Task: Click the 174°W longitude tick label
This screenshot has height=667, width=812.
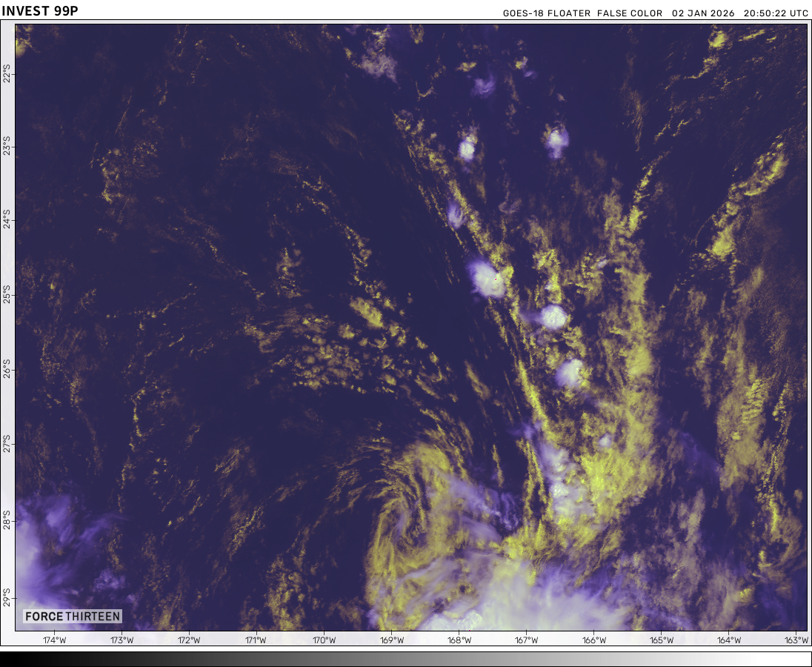Action: tap(54, 640)
